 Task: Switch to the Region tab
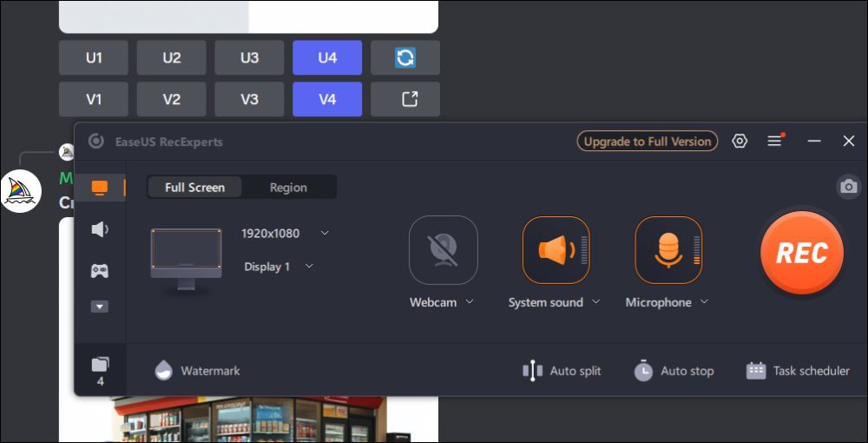pyautogui.click(x=288, y=188)
